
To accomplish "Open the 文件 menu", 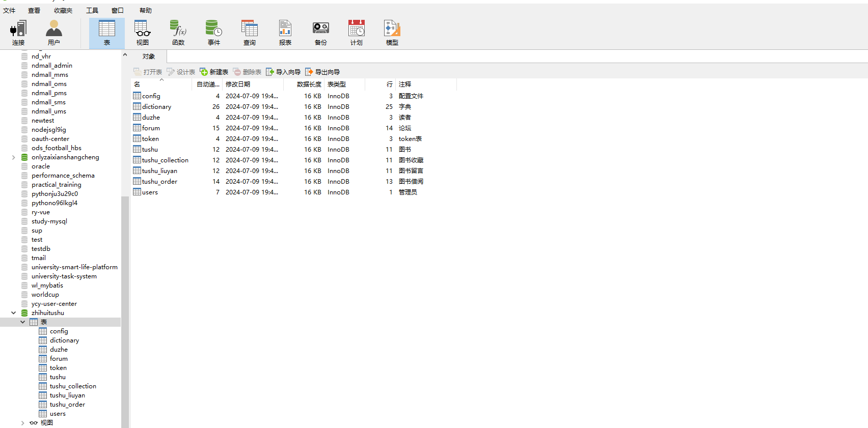I will click(9, 10).
